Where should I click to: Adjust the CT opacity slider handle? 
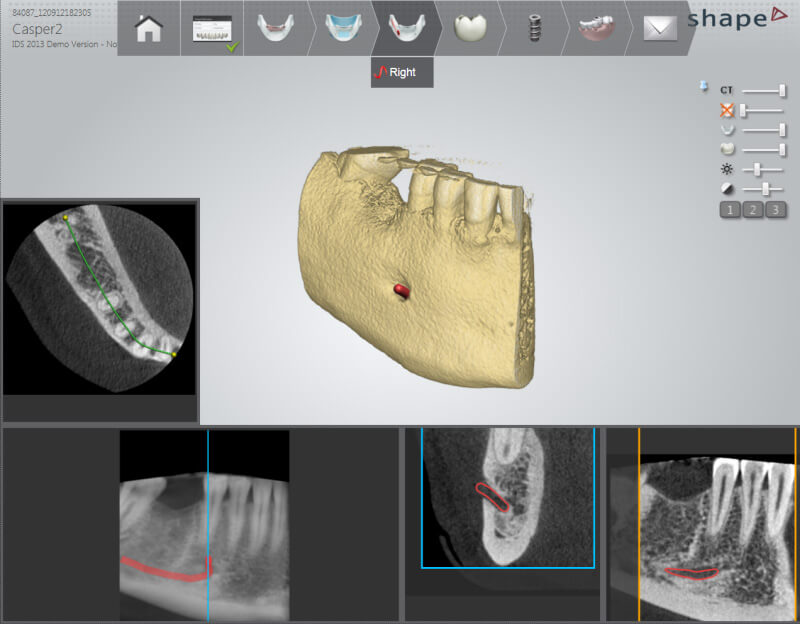point(782,91)
